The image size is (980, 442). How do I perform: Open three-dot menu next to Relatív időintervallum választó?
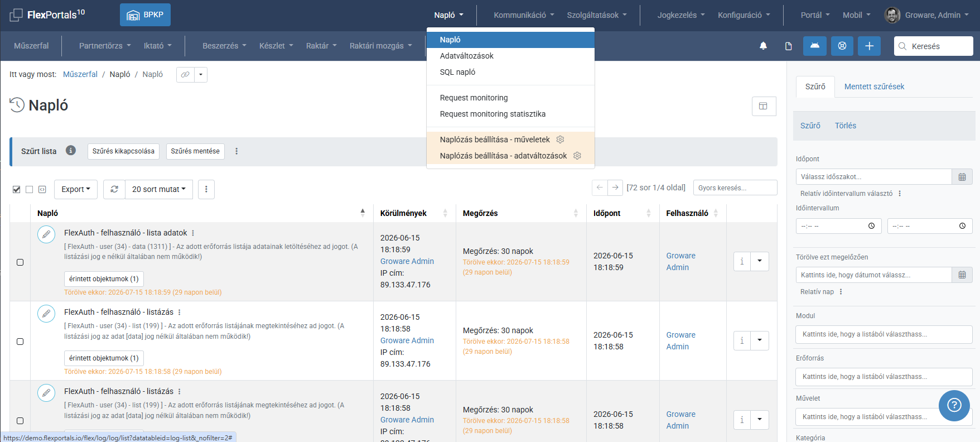900,194
